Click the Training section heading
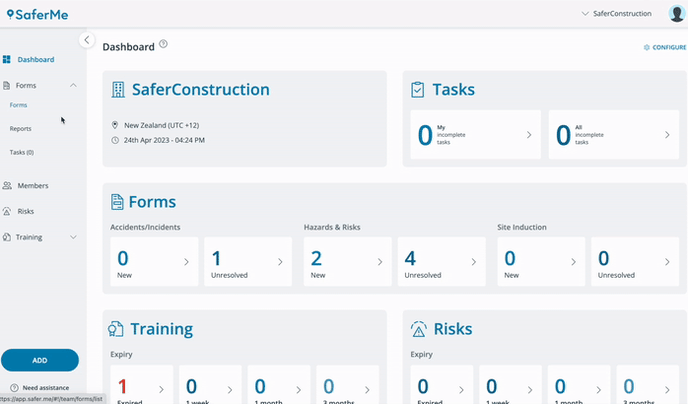 162,329
